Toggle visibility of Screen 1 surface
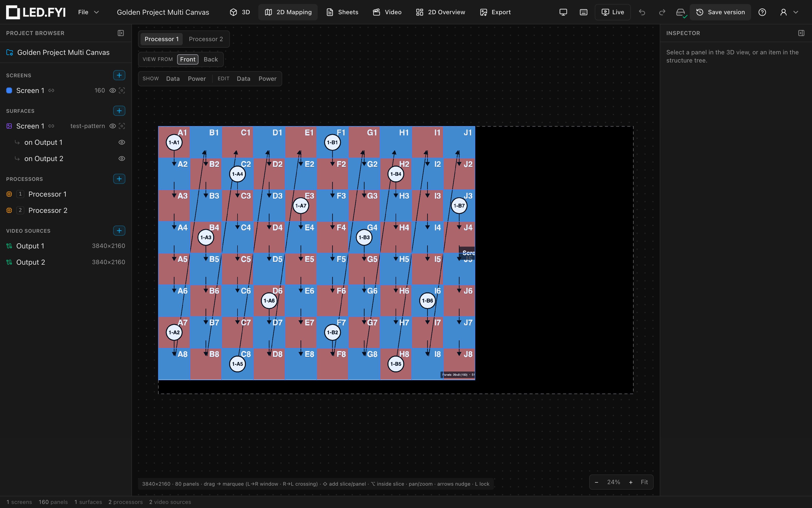 [113, 126]
